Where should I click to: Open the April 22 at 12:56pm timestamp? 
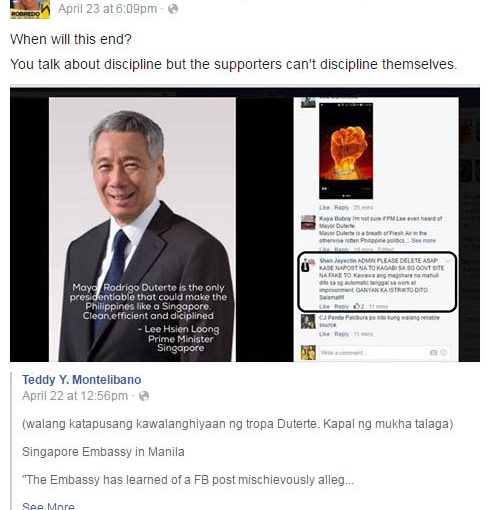[x=75, y=396]
